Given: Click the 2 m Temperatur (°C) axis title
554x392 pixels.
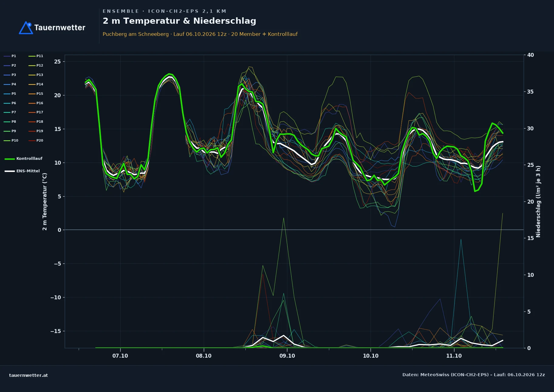Looking at the screenshot, I should tap(45, 202).
